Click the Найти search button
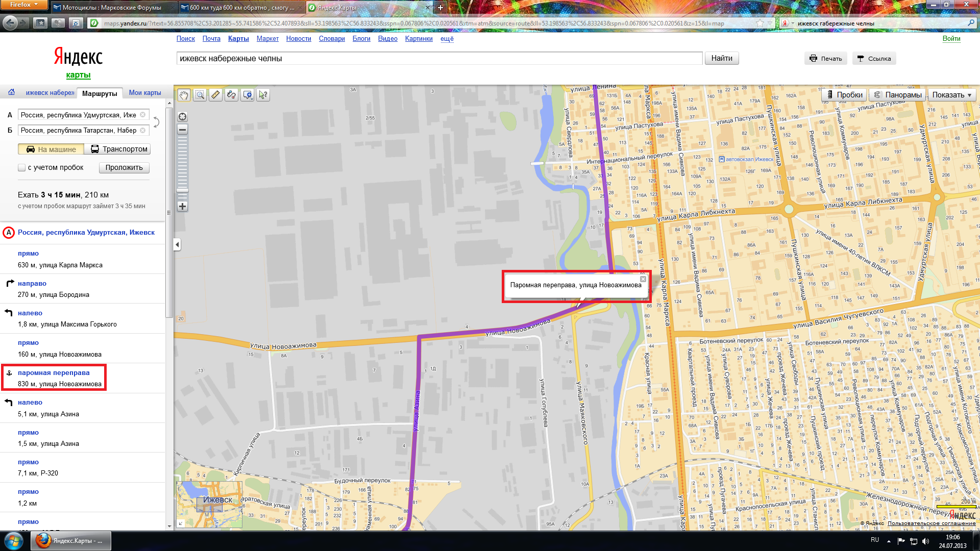The width and height of the screenshot is (980, 551). tap(722, 58)
